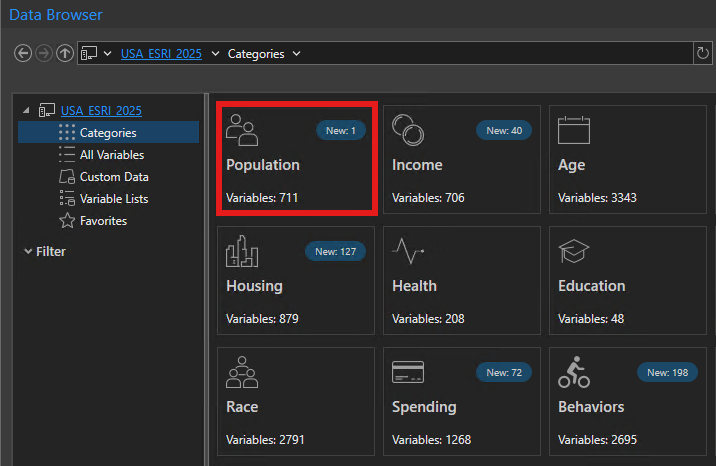Open the Categories dropdown in path bar
Viewport: 716px width, 466px height.
coord(296,54)
